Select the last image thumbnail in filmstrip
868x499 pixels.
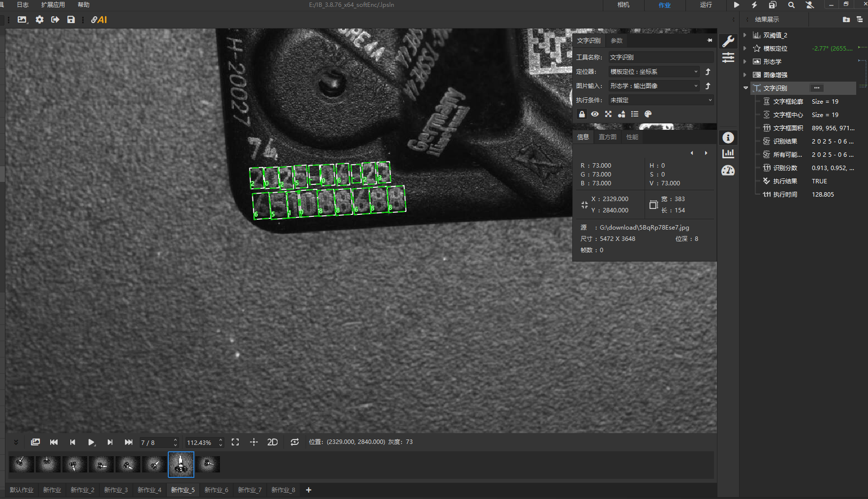(x=208, y=464)
